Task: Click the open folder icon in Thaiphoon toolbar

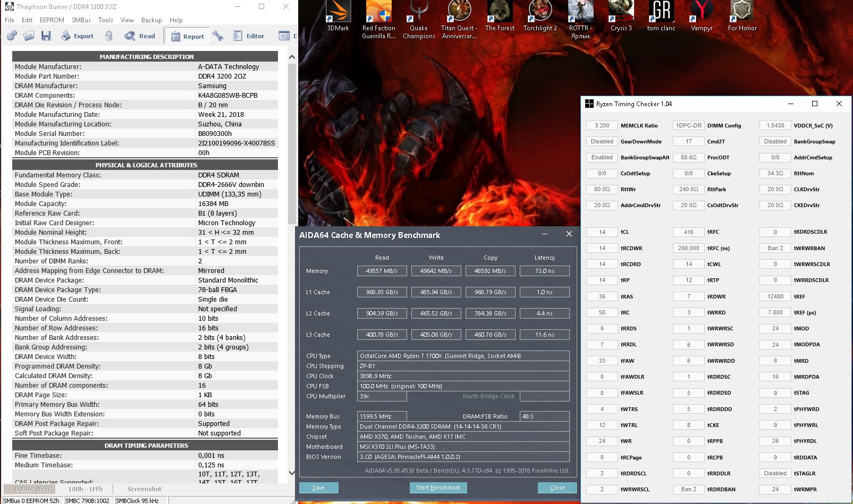Action: 29,36
